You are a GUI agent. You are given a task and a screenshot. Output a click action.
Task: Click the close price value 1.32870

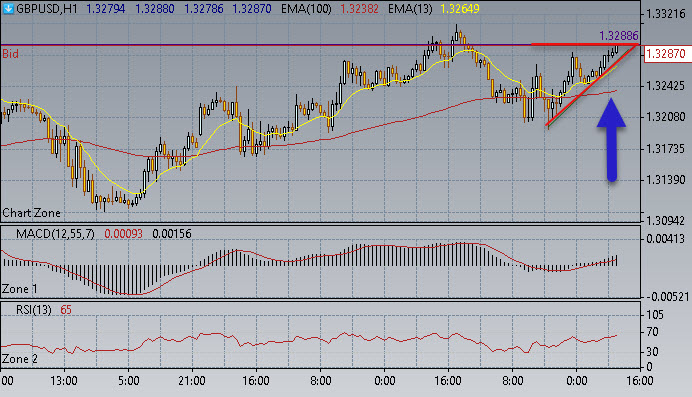pos(252,9)
